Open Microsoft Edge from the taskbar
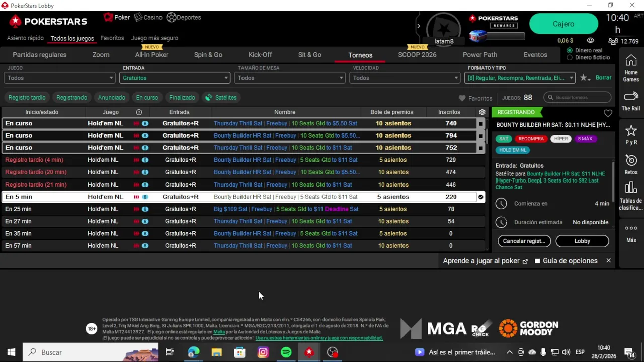The width and height of the screenshot is (644, 362). pos(193,352)
